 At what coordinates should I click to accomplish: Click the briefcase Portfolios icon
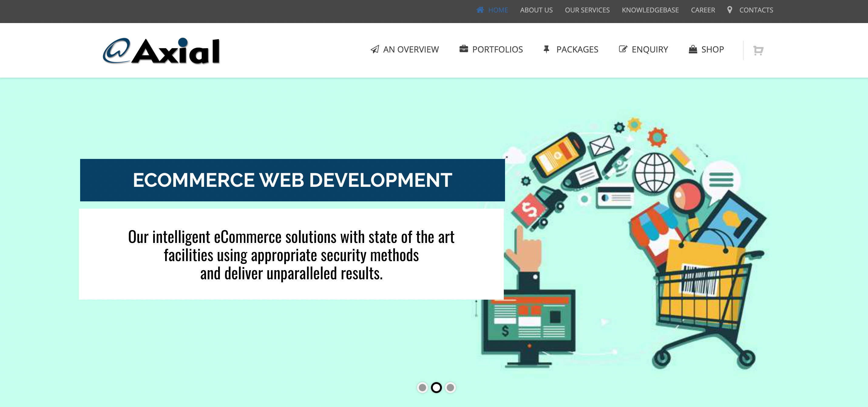click(x=464, y=49)
